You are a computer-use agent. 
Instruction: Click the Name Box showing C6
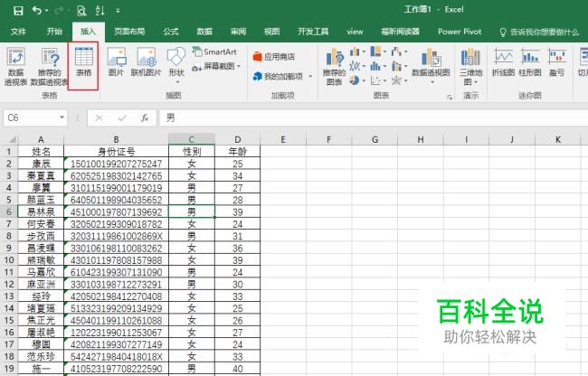[30, 118]
